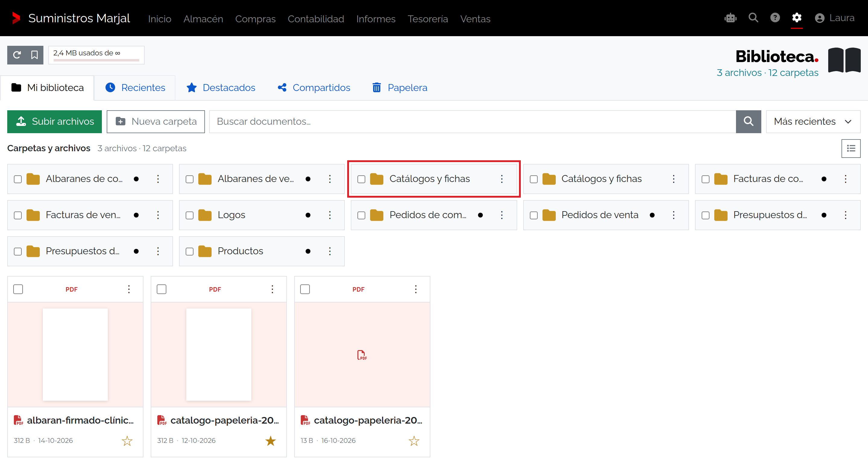Open the Más recientes sort dropdown

(x=813, y=121)
